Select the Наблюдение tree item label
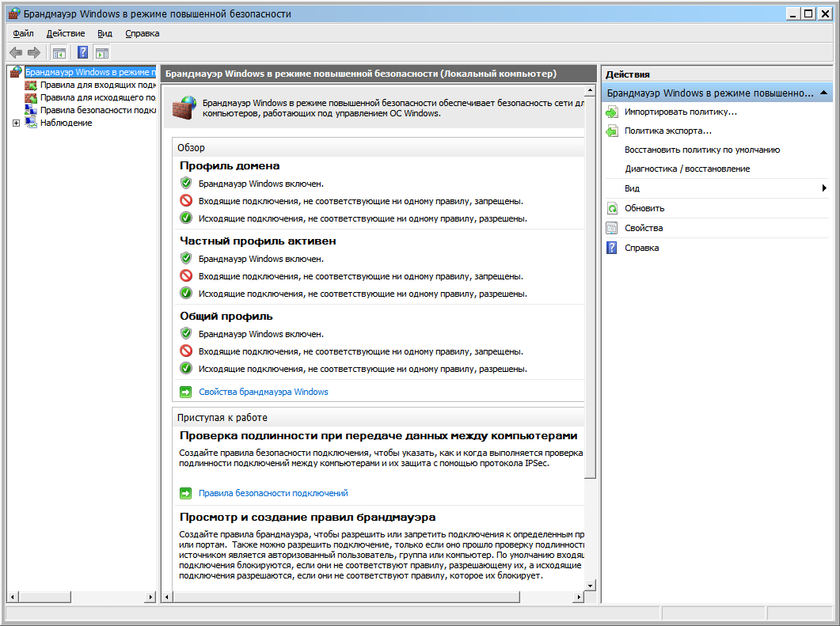 (66, 123)
